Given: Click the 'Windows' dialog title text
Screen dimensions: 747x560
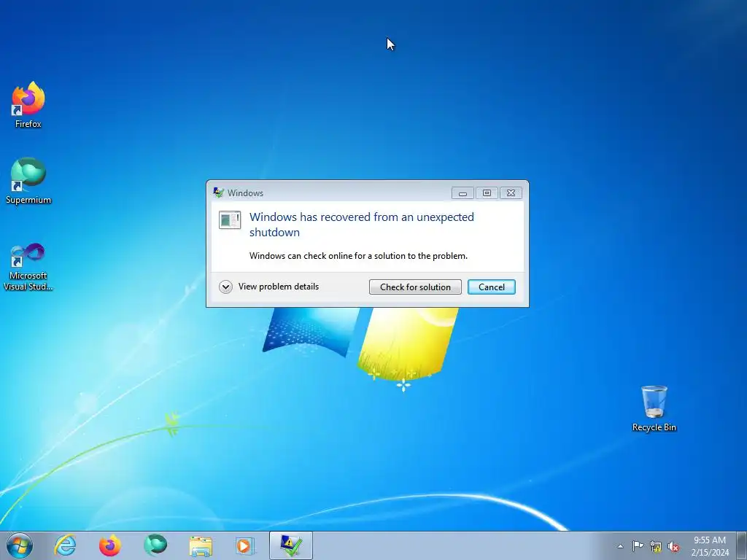Looking at the screenshot, I should click(245, 192).
